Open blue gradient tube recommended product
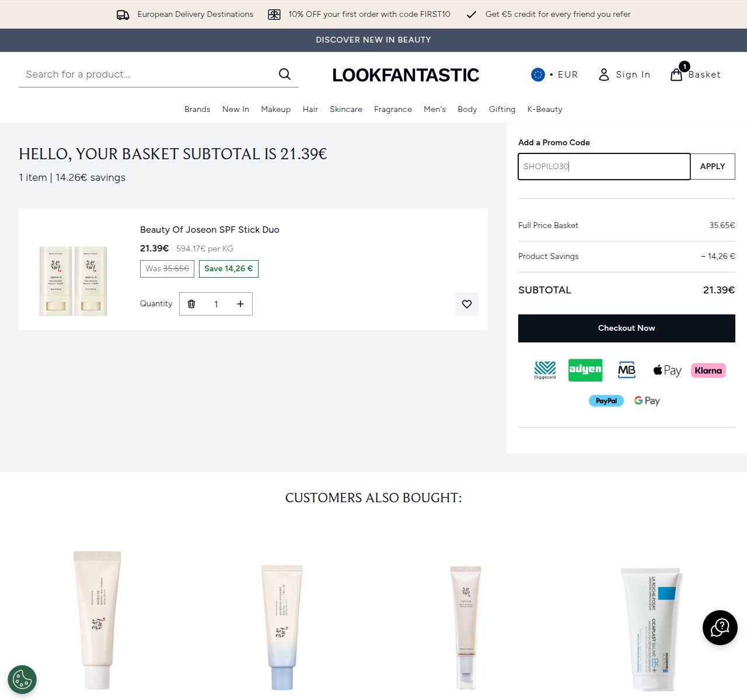The image size is (747, 700). click(x=282, y=627)
